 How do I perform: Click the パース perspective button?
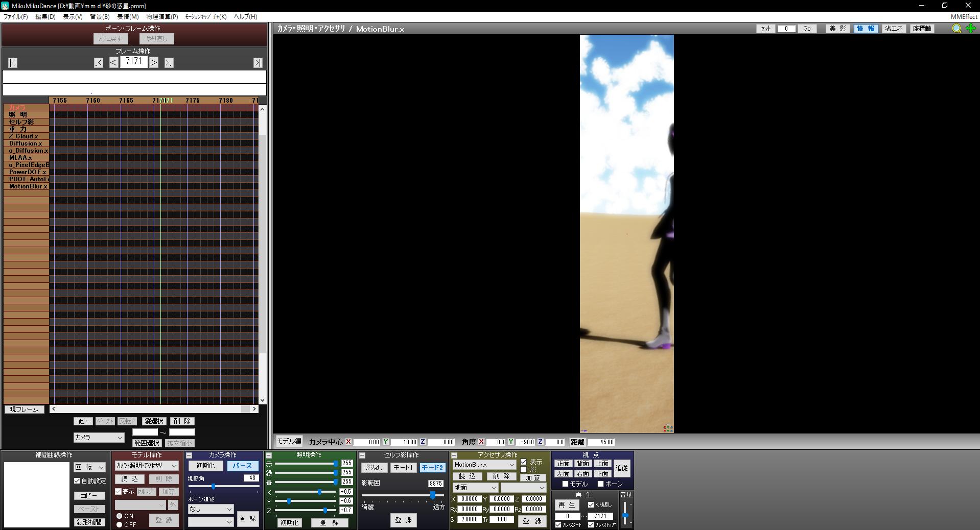tap(242, 466)
